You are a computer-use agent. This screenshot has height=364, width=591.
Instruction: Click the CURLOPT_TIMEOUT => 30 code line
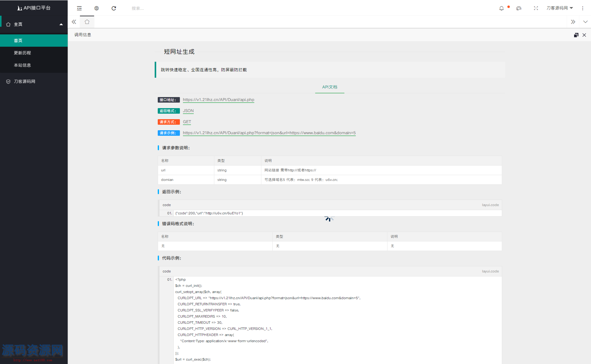(200, 323)
